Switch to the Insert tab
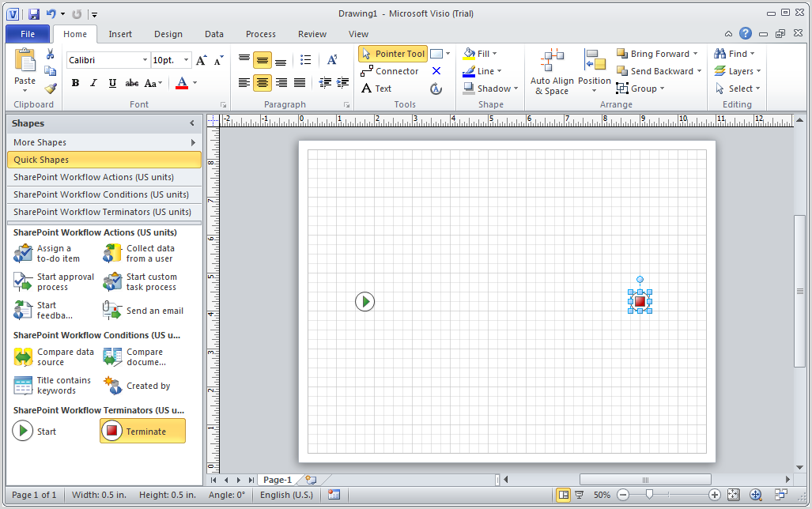Screen dimensions: 812x509 120,34
